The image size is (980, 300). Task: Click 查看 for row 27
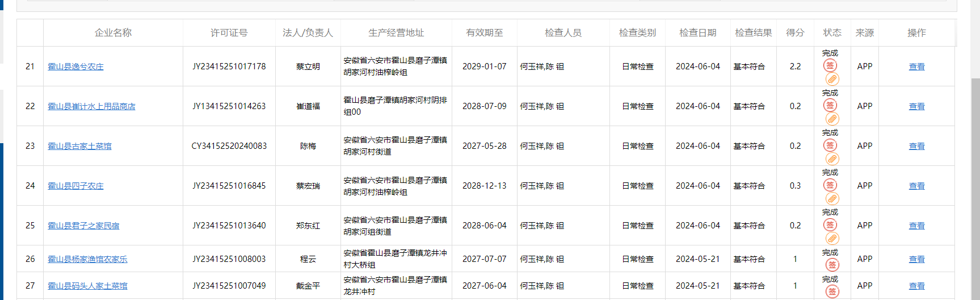click(x=916, y=286)
